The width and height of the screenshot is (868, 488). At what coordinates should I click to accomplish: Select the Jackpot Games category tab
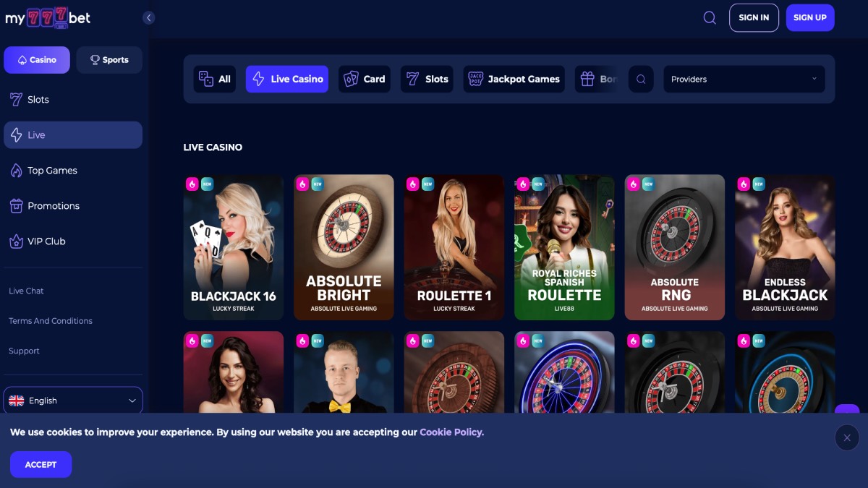pos(514,80)
